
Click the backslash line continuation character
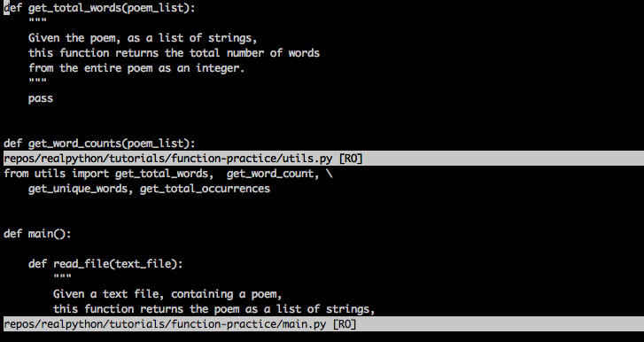point(330,174)
